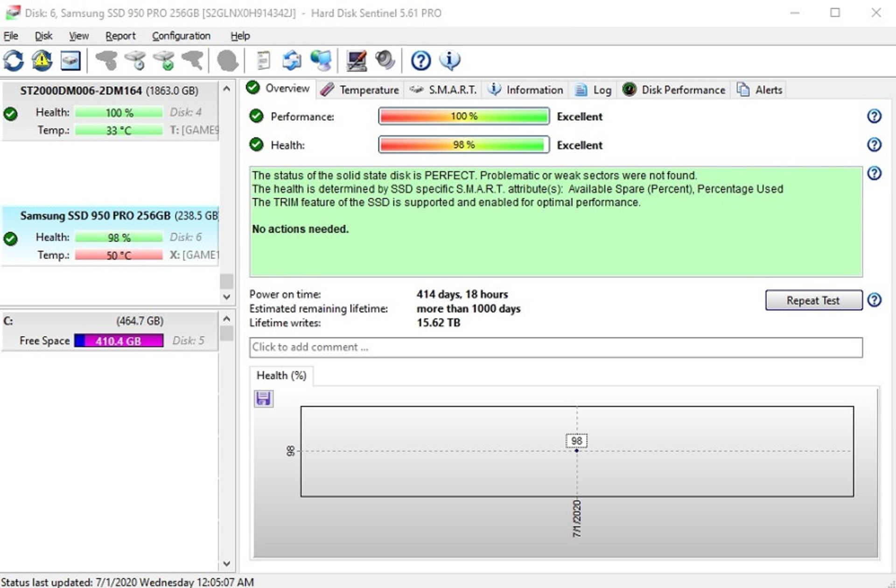Click the partition list scroll down arrow
Image resolution: width=896 pixels, height=588 pixels.
(227, 563)
